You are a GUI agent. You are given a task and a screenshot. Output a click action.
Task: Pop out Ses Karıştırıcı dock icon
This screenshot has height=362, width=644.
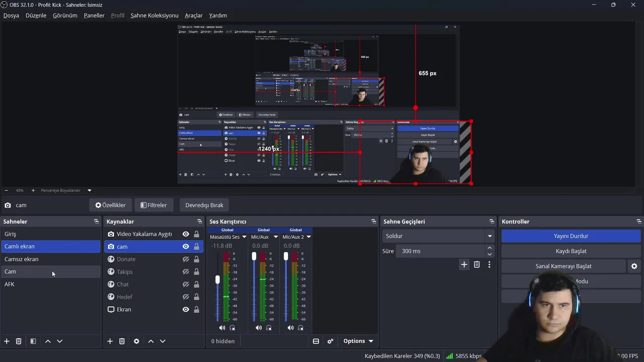pyautogui.click(x=373, y=221)
